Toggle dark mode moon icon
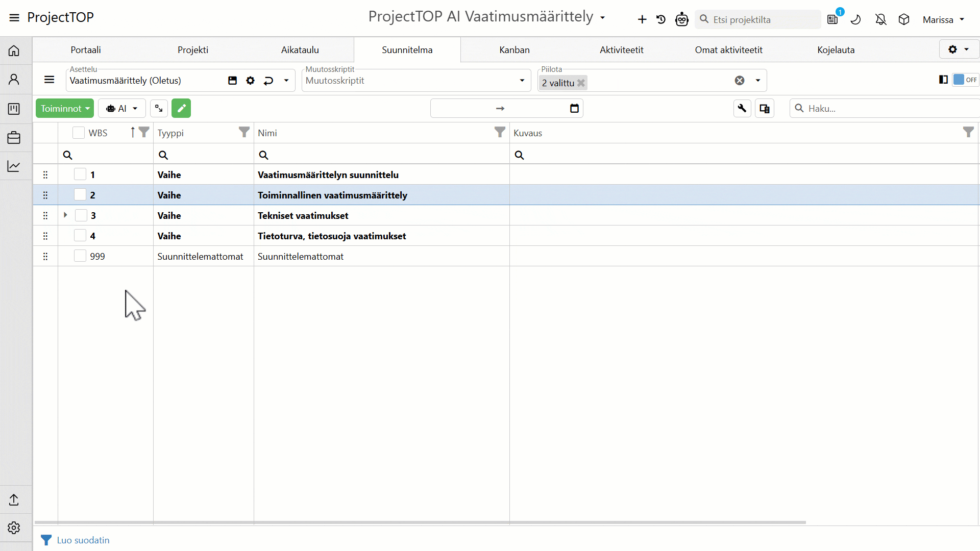The height and width of the screenshot is (551, 980). coord(856,19)
